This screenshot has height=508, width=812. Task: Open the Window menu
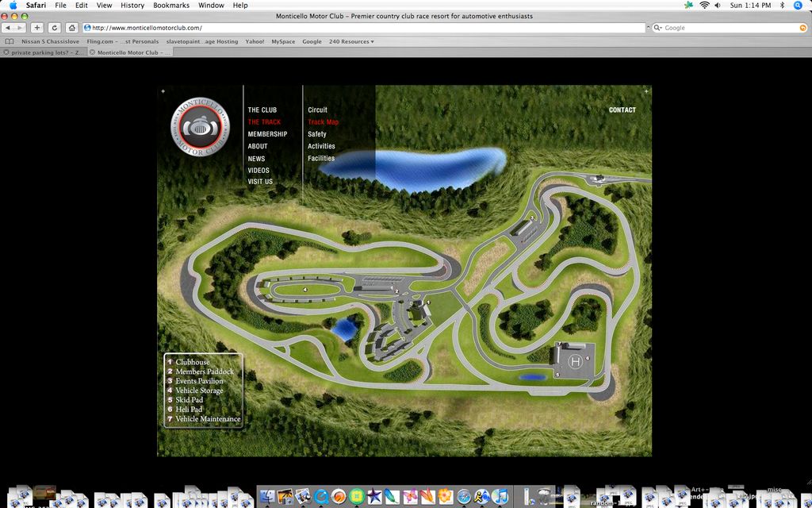coord(211,6)
